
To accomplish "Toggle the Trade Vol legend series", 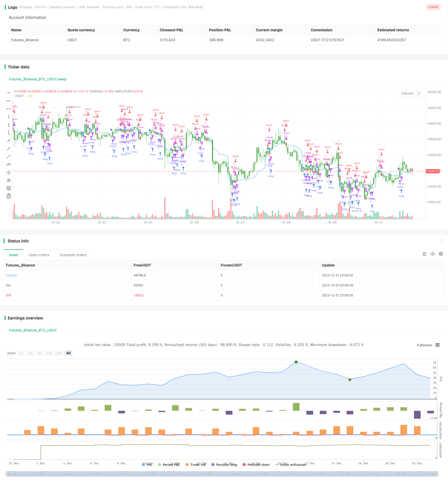I will click(195, 465).
